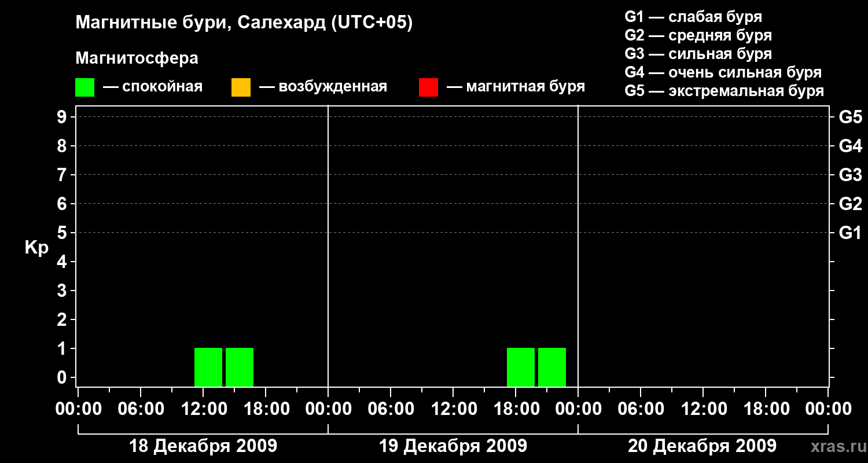This screenshot has width=868, height=463.
Task: Click the orange 'возбужденная' legend swatch
Action: [x=241, y=87]
